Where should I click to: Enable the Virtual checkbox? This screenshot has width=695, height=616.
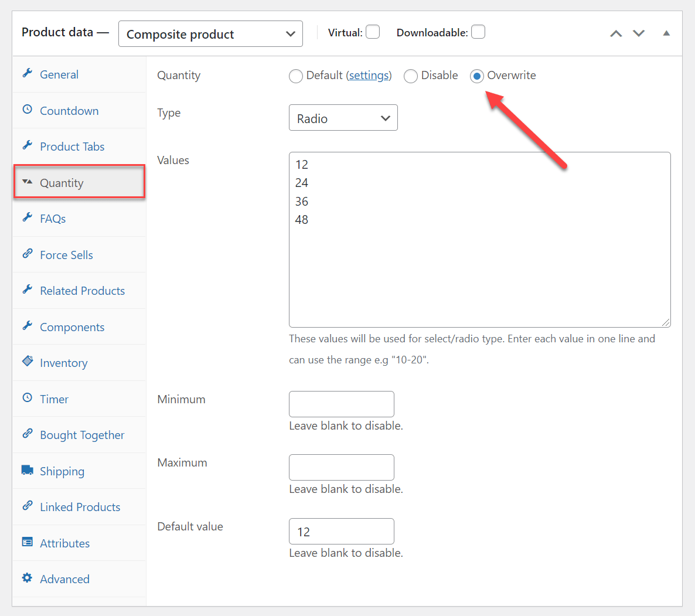373,32
